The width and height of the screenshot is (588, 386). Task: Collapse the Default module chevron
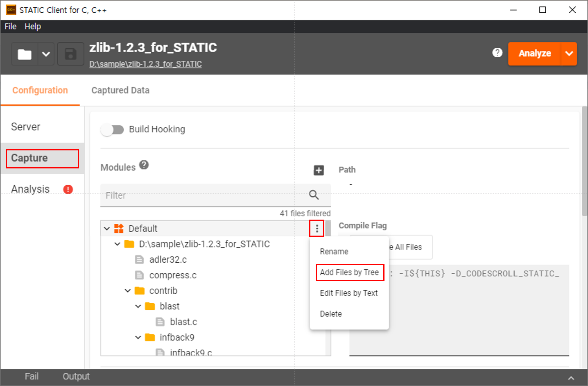[x=107, y=229]
